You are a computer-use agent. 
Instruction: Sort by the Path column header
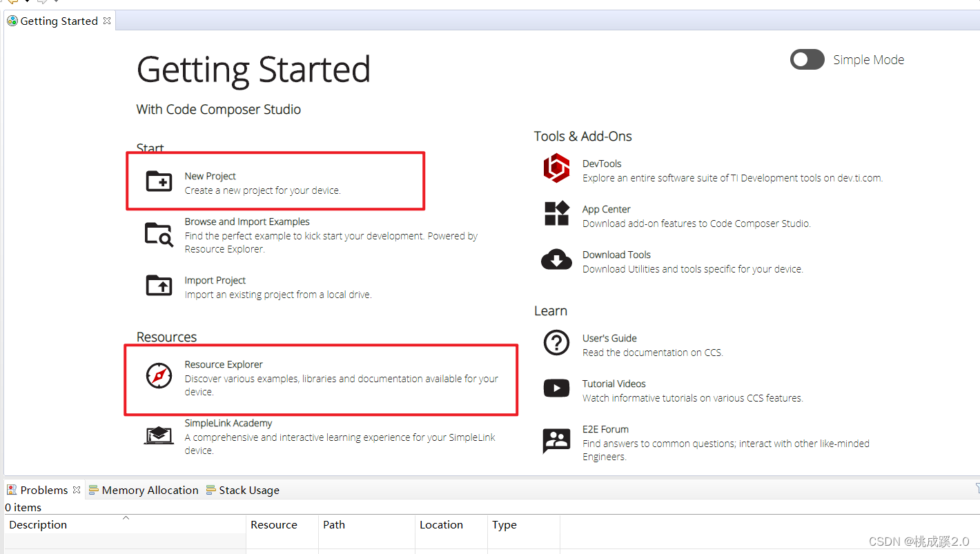[x=366, y=524]
